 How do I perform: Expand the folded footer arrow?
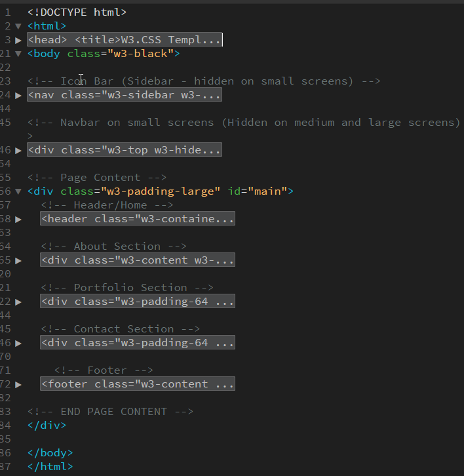click(18, 384)
